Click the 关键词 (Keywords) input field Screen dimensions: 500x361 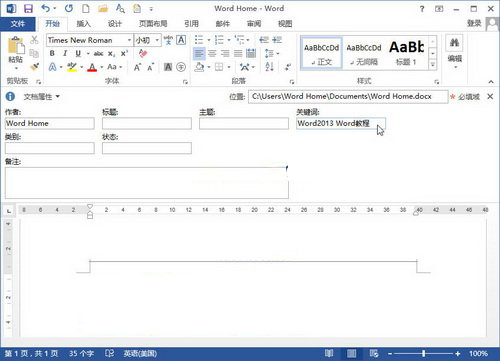341,123
